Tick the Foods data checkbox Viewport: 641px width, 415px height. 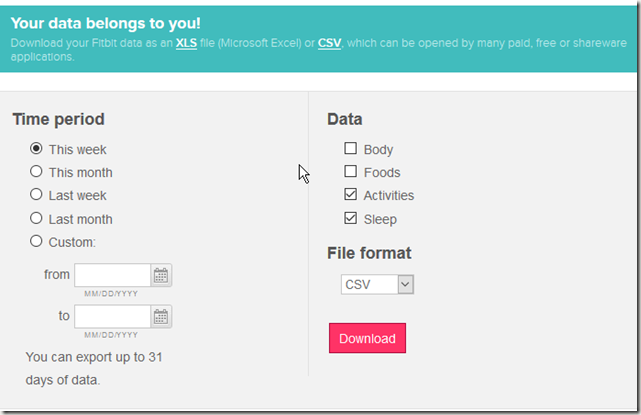[351, 172]
